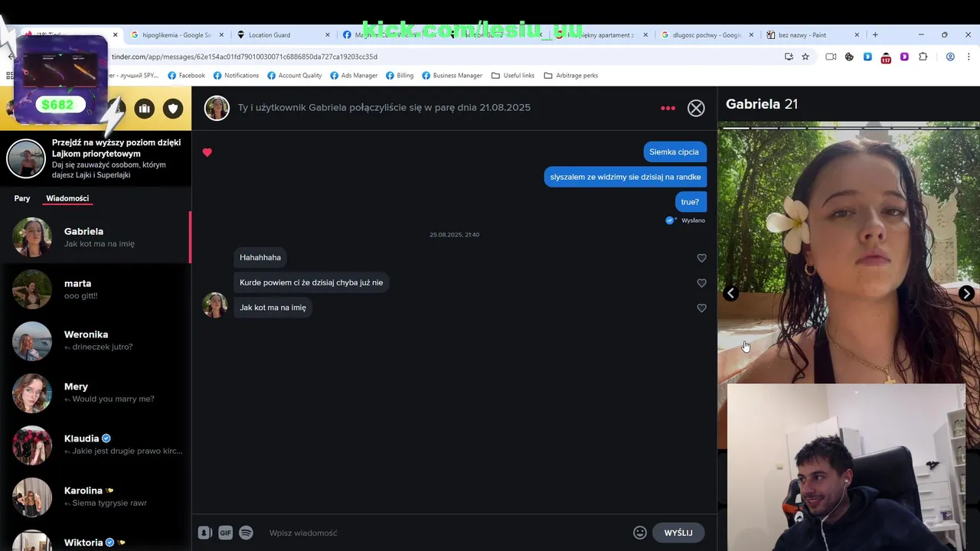980x551 pixels.
Task: Open the Business Manager bookmark
Action: [x=452, y=76]
